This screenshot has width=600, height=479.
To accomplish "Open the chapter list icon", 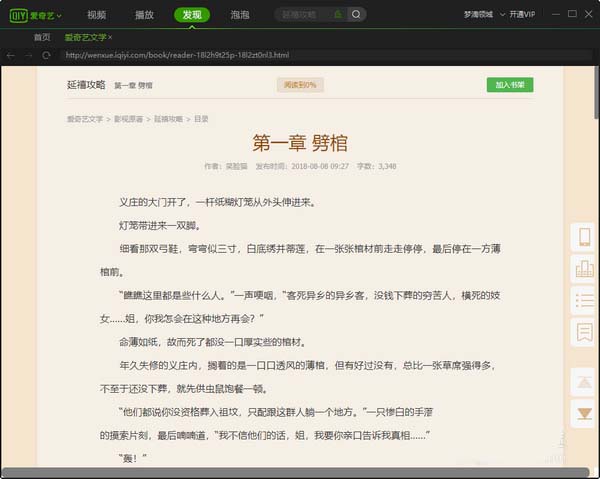I will (x=584, y=301).
